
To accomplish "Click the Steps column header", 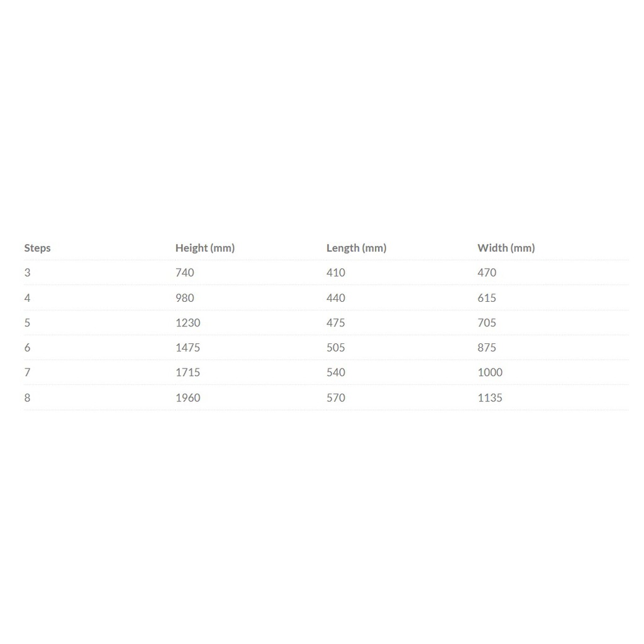I will click(x=37, y=248).
